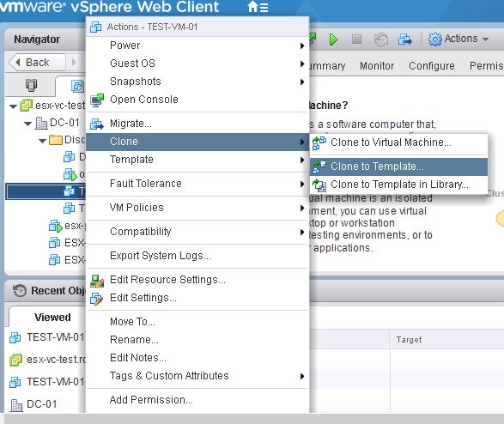The image size is (504, 424).
Task: Click the esx-vc-test vCenter icon in tree
Action: (26, 105)
